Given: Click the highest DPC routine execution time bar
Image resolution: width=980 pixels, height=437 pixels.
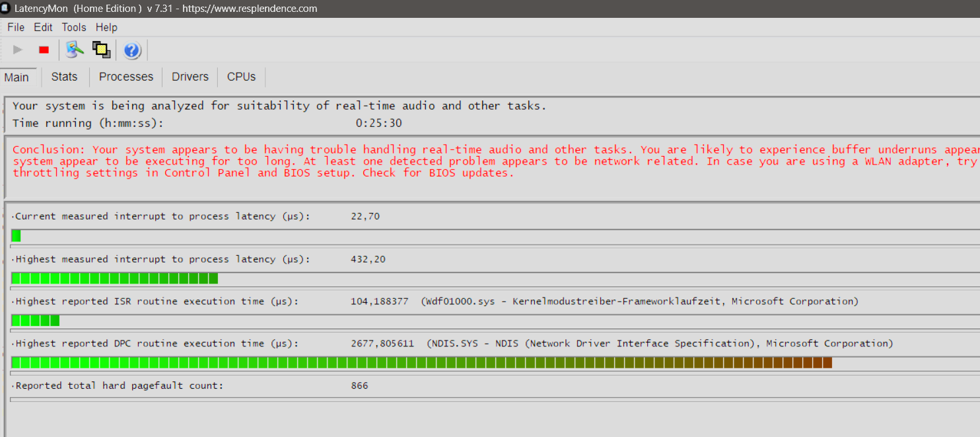Looking at the screenshot, I should (x=422, y=363).
